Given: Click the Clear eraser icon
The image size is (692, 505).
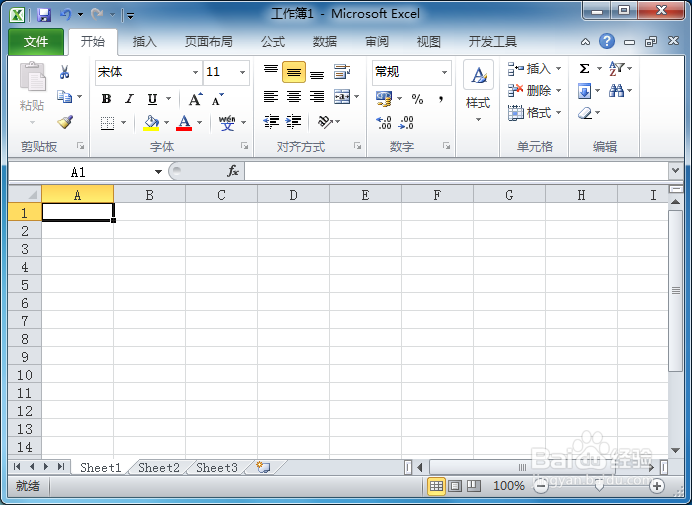Looking at the screenshot, I should (584, 113).
